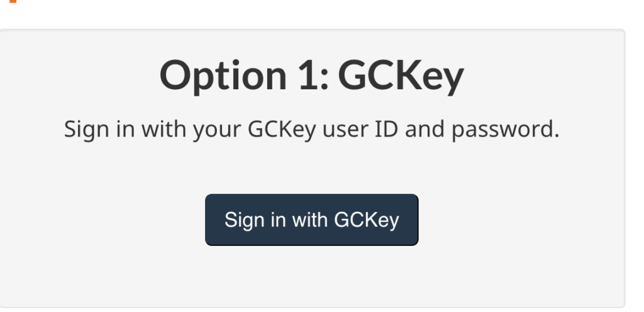Click gray panel space between description and button
This screenshot has width=644, height=312.
pyautogui.click(x=312, y=169)
